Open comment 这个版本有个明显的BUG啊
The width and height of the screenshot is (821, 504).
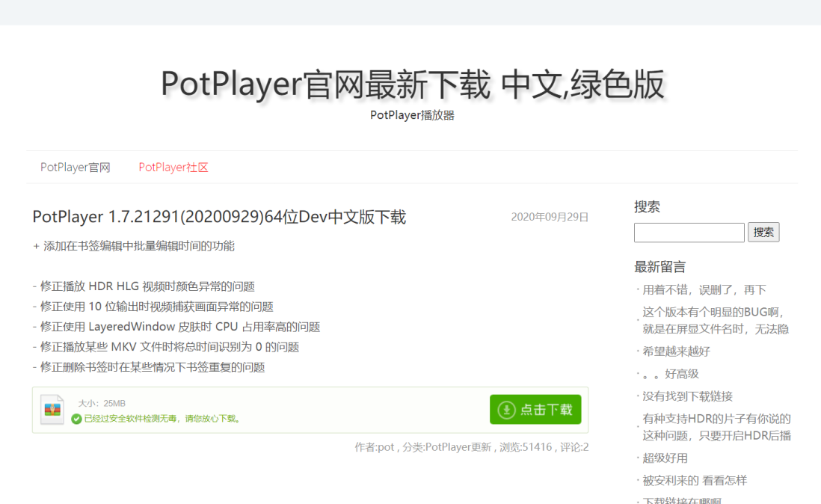tap(716, 320)
